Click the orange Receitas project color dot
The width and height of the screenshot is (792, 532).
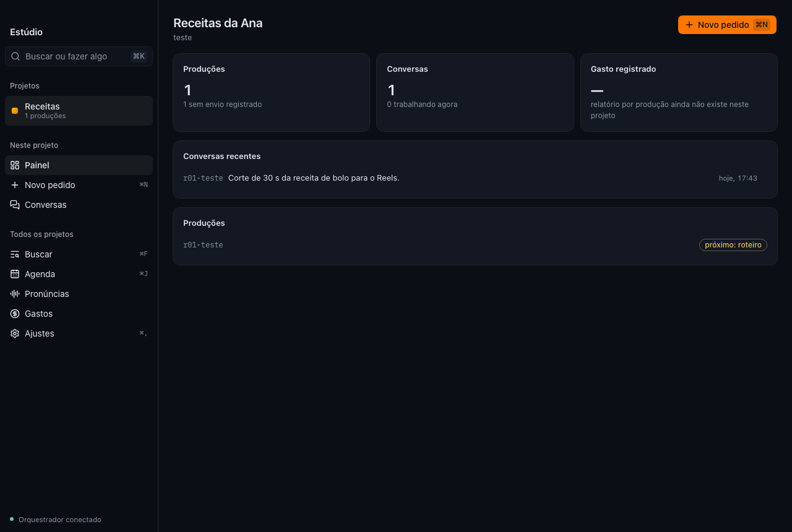(x=15, y=111)
